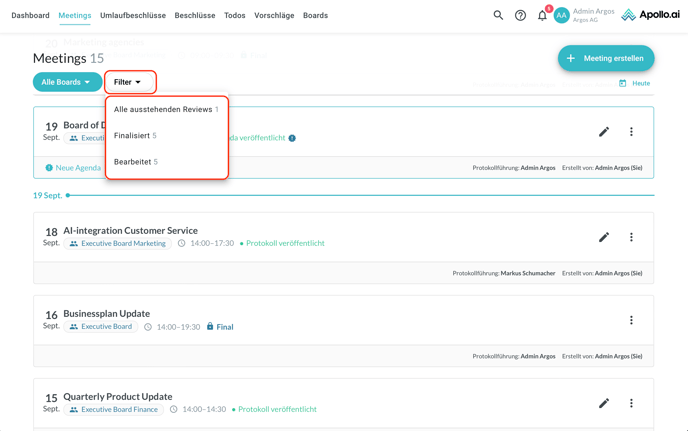Screen dimensions: 688x431
Task: Collapse the Filter dropdown
Action: [129, 82]
